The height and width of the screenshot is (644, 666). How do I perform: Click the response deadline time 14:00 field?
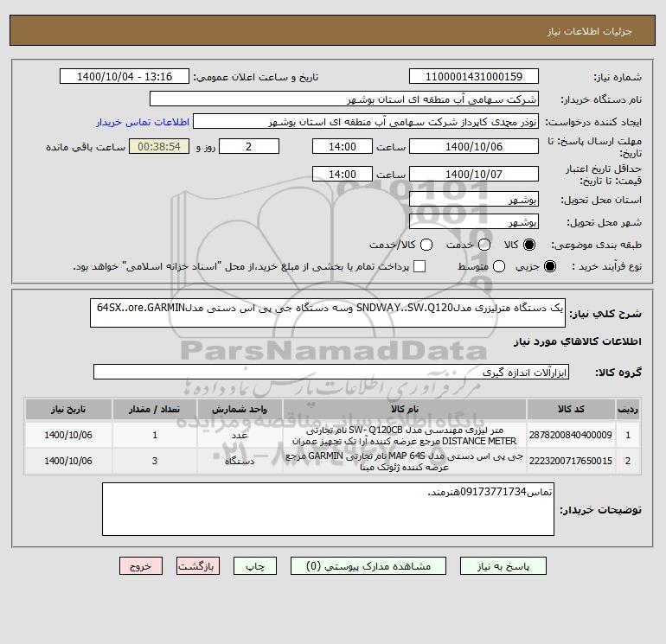coord(343,146)
